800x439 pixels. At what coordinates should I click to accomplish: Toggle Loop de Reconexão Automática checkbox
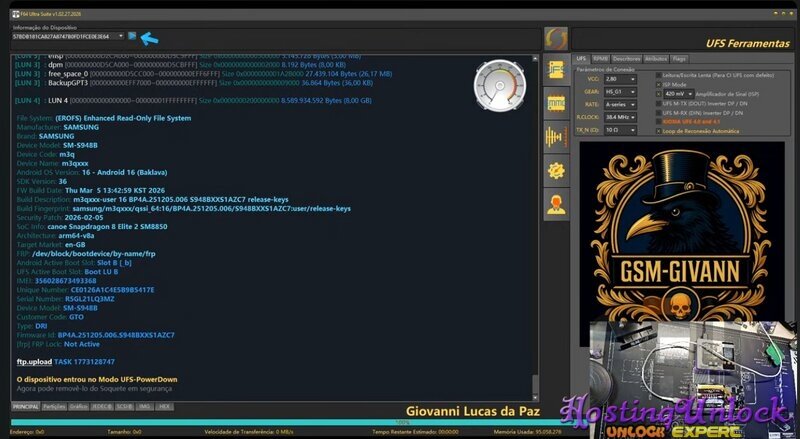[658, 130]
